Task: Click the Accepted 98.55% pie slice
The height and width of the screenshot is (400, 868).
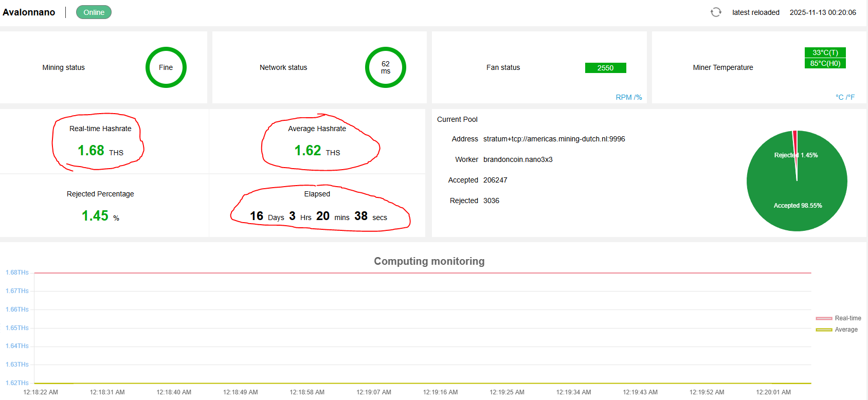Action: click(797, 206)
